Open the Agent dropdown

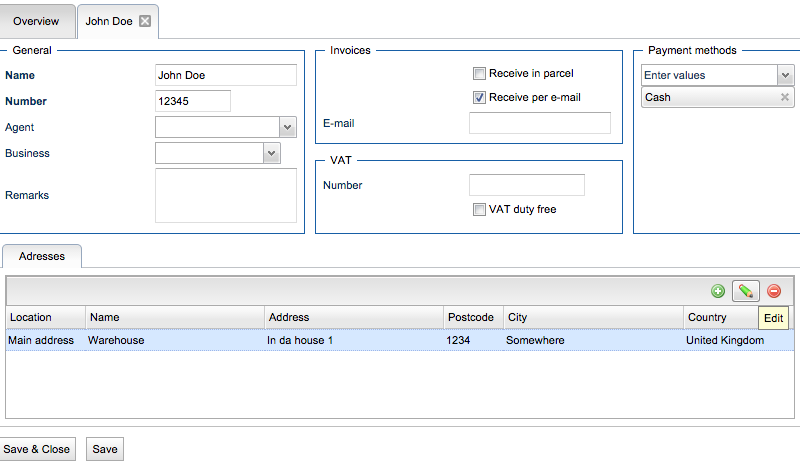pos(287,127)
